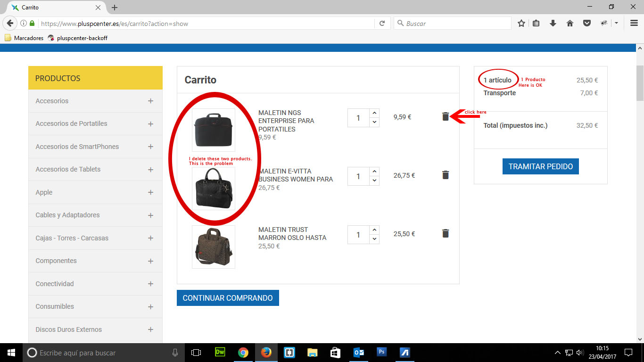View site information icon in address bar
This screenshot has height=362, width=644.
pyautogui.click(x=24, y=23)
